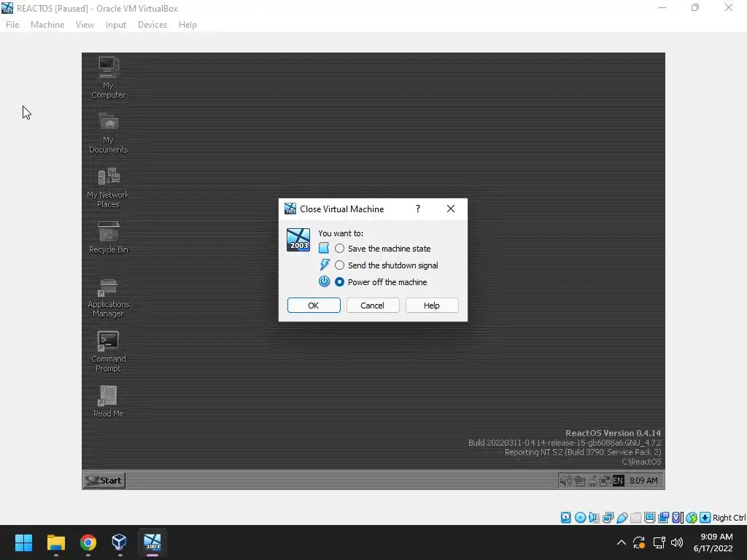The image size is (747, 560).
Task: Click the USB devices status icon
Action: click(622, 518)
